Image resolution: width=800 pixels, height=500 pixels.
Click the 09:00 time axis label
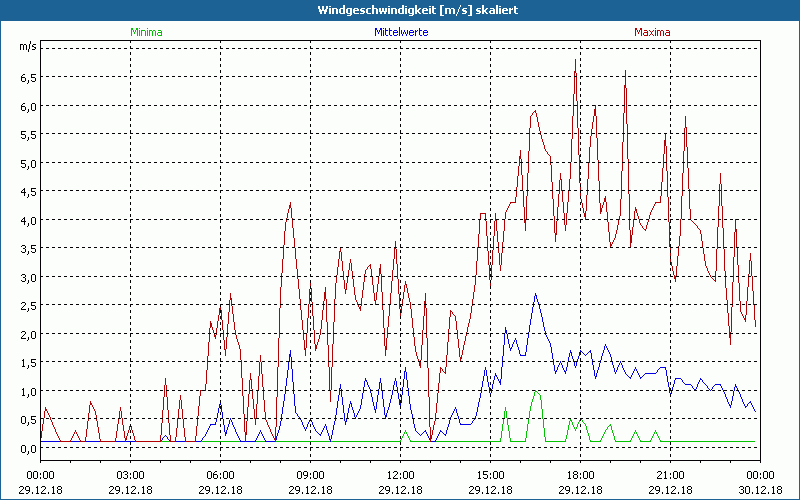click(x=311, y=475)
